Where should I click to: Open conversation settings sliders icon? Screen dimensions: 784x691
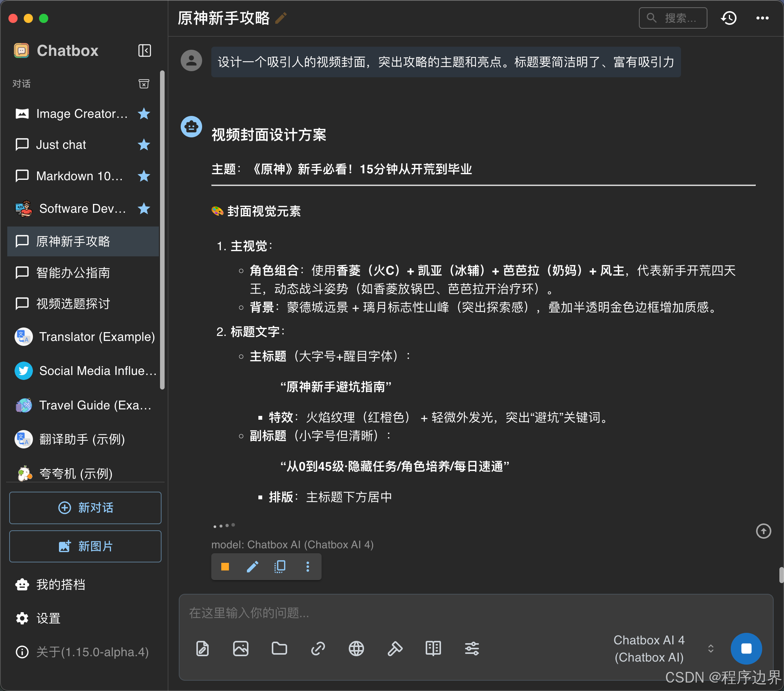(472, 649)
